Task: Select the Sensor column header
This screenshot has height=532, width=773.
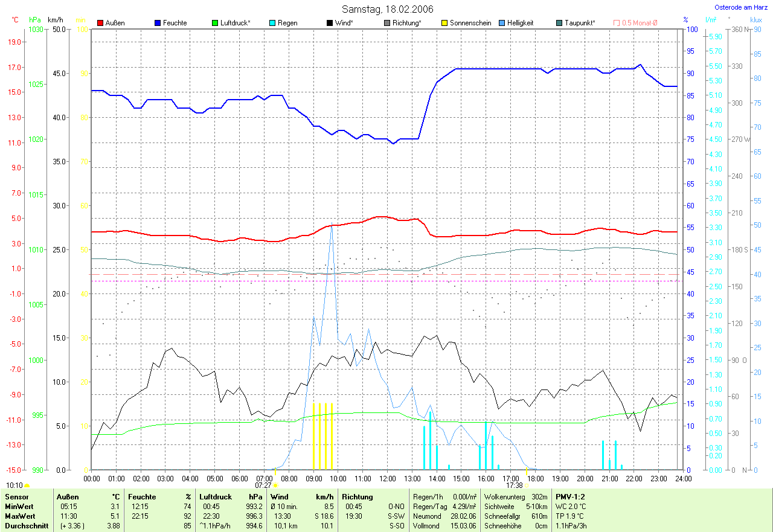Action: (16, 497)
